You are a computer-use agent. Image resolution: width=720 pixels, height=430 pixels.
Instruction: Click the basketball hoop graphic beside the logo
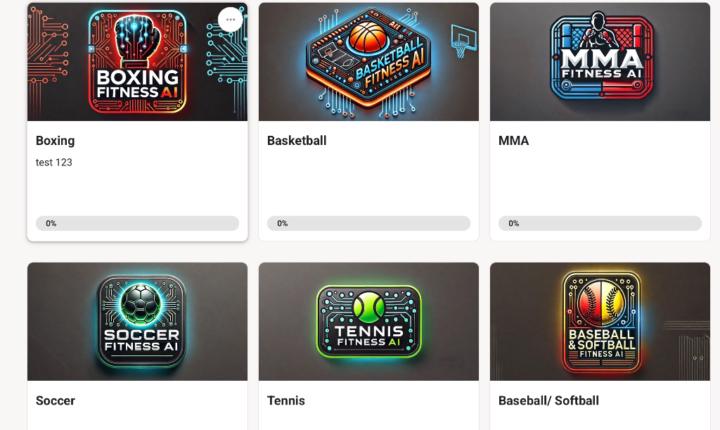(x=464, y=41)
